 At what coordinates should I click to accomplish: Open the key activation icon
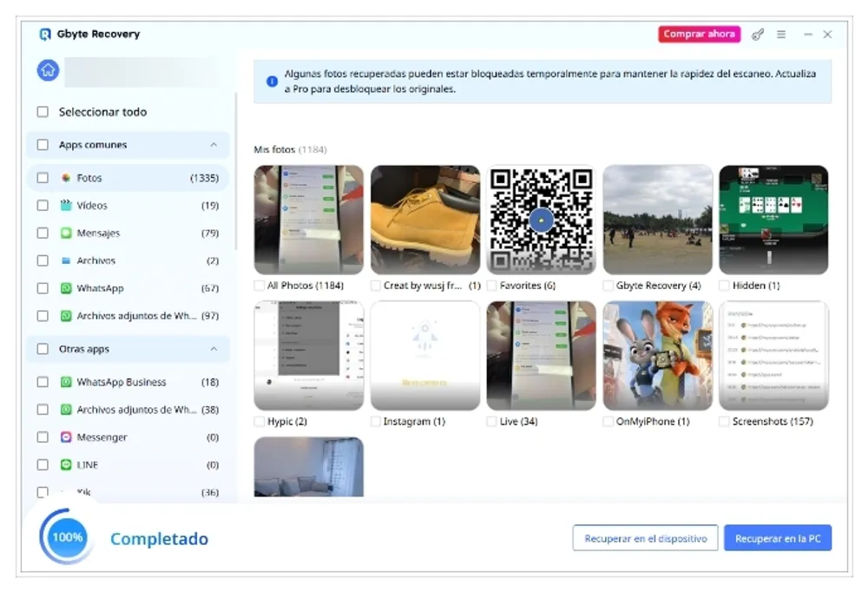pos(757,35)
